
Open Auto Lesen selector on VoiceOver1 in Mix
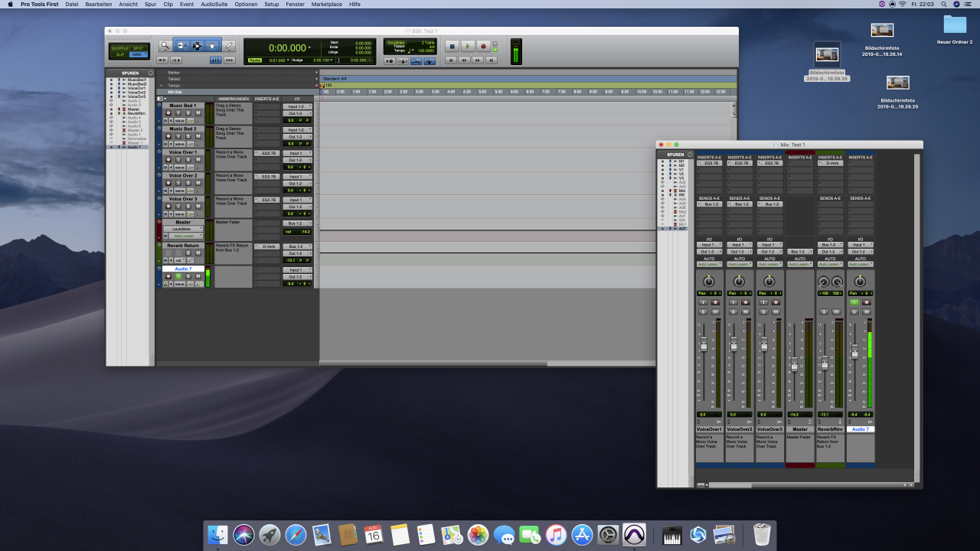tap(709, 264)
